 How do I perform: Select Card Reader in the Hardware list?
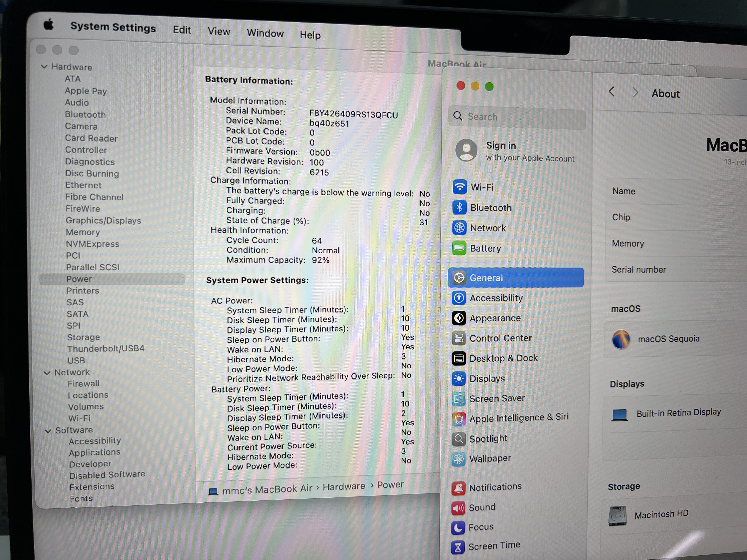pos(91,138)
